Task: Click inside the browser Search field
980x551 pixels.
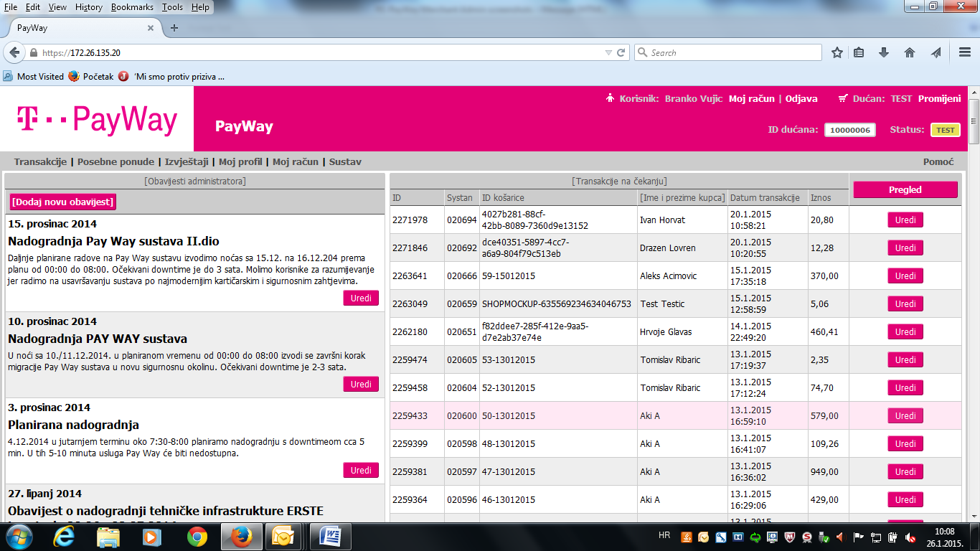Action: click(x=732, y=52)
